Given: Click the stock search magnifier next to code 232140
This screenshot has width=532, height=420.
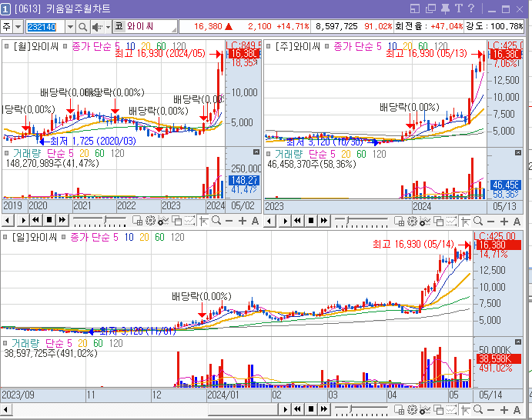Looking at the screenshot, I should (82, 27).
